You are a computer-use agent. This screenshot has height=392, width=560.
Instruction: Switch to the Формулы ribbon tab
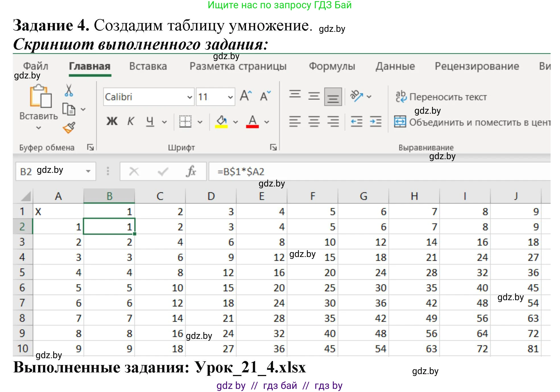coord(332,66)
